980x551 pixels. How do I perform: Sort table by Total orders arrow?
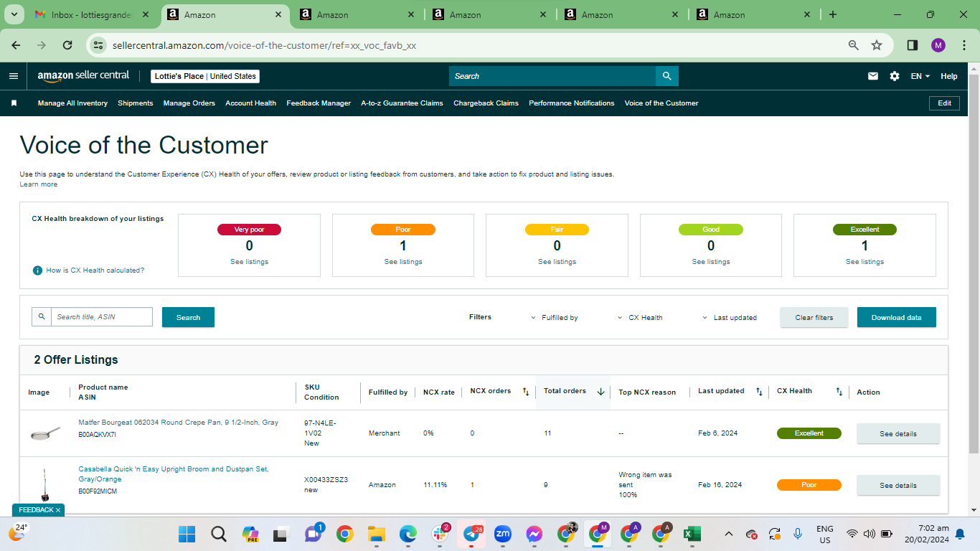click(600, 392)
